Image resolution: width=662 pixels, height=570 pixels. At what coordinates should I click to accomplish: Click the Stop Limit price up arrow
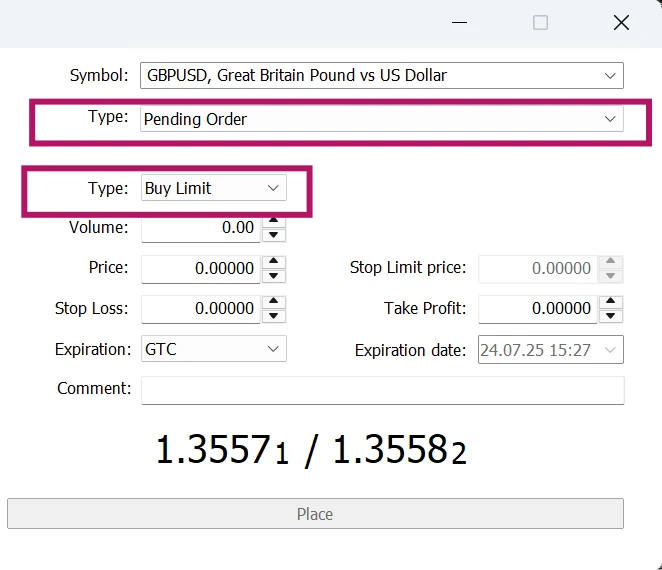tap(610, 261)
